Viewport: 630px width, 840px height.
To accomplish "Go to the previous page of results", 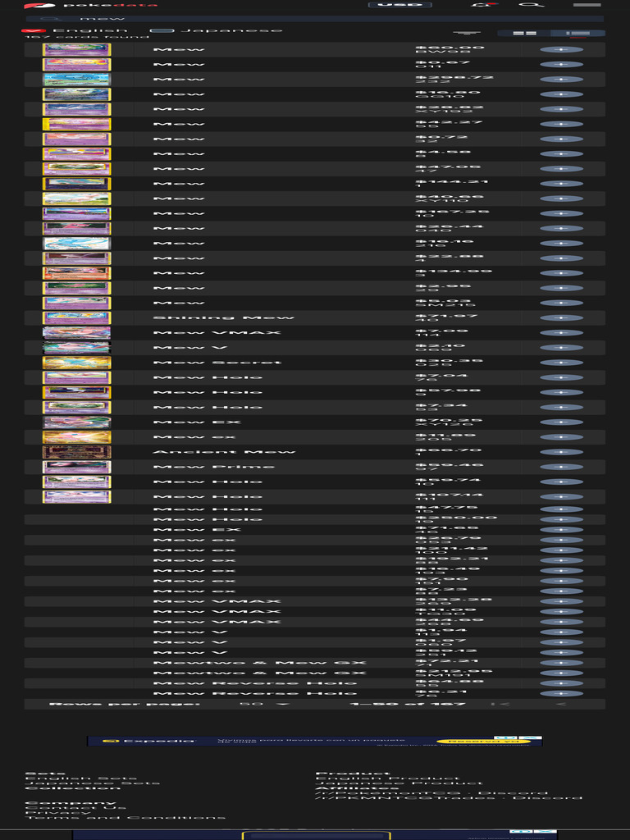I will tap(561, 704).
